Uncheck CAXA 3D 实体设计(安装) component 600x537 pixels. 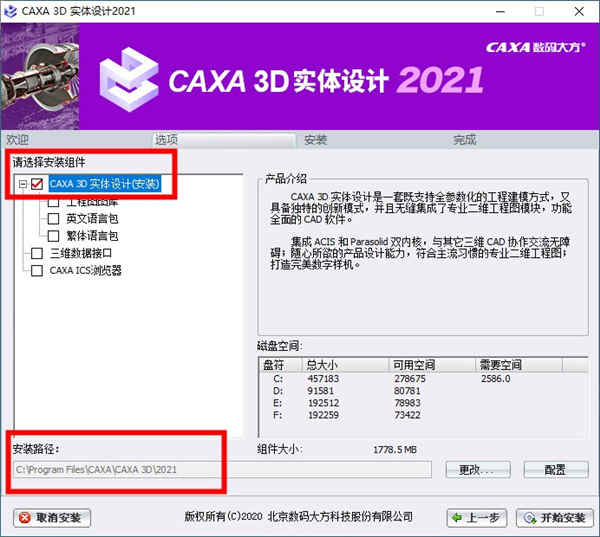tap(38, 184)
